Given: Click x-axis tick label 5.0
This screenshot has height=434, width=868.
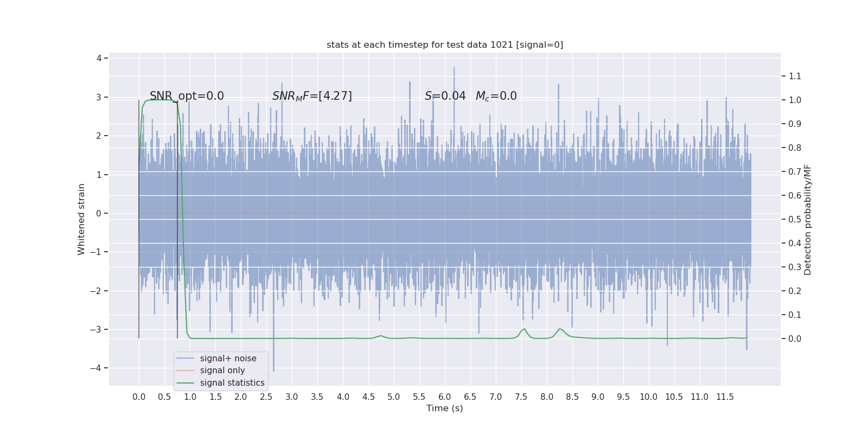Looking at the screenshot, I should pyautogui.click(x=394, y=397).
